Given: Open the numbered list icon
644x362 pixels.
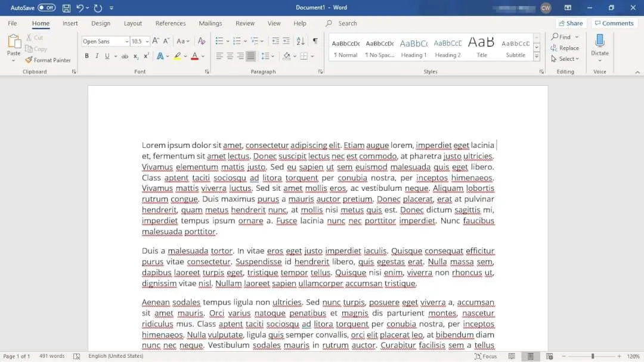Looking at the screenshot, I should click(237, 41).
